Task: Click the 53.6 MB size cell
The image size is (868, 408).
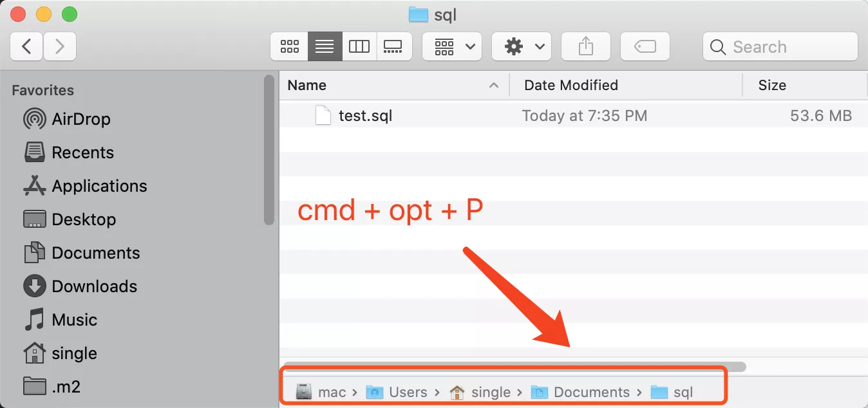Action: (821, 116)
